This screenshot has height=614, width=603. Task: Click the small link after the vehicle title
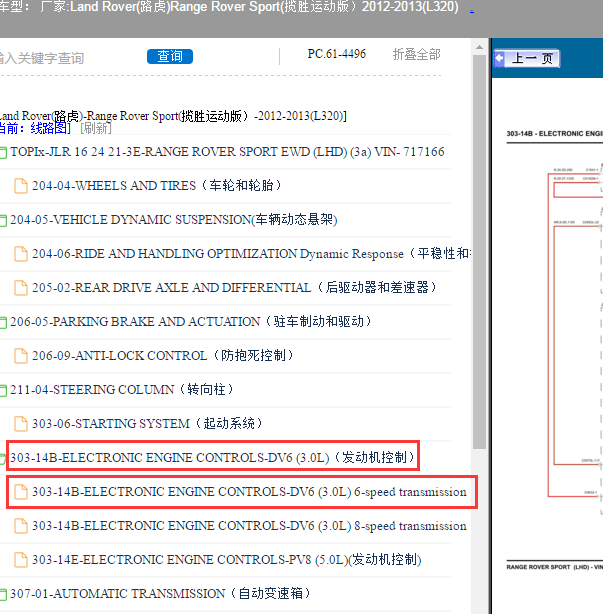click(472, 11)
